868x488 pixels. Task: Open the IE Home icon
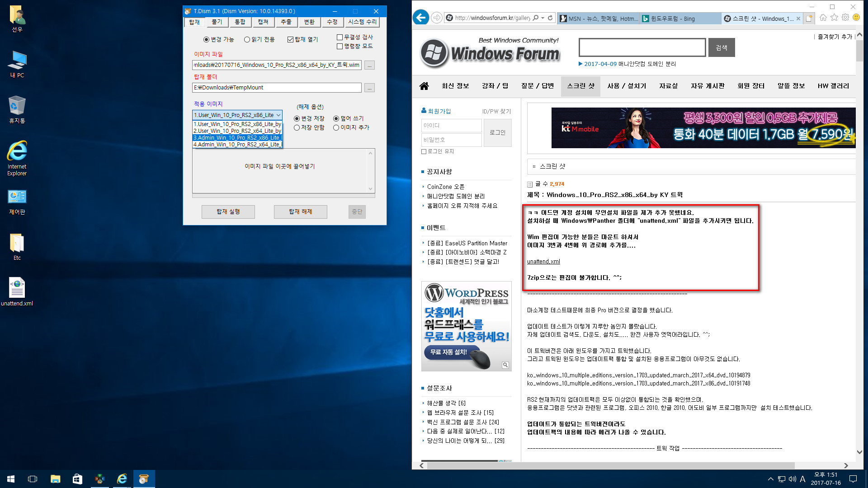[x=823, y=18]
